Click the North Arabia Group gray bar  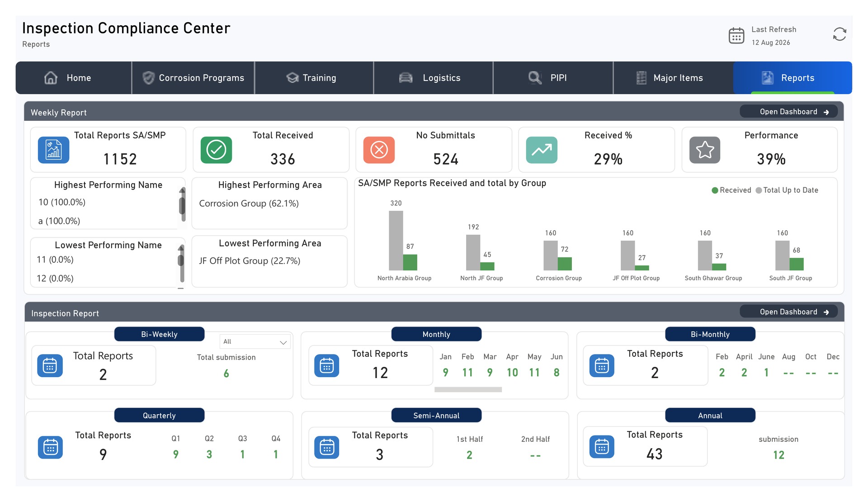[x=396, y=241]
